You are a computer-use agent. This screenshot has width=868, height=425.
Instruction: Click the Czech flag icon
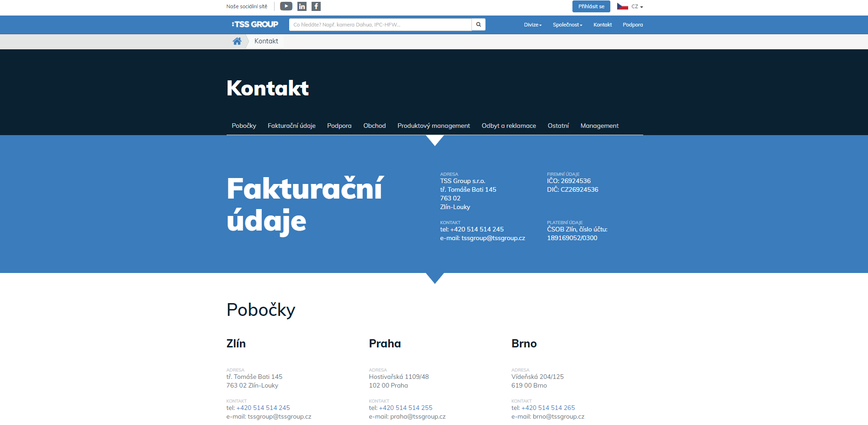coord(622,6)
